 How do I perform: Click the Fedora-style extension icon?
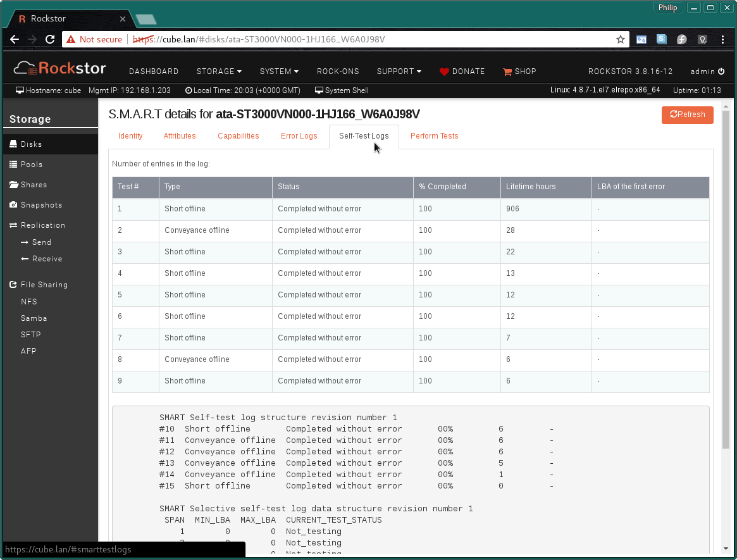681,39
